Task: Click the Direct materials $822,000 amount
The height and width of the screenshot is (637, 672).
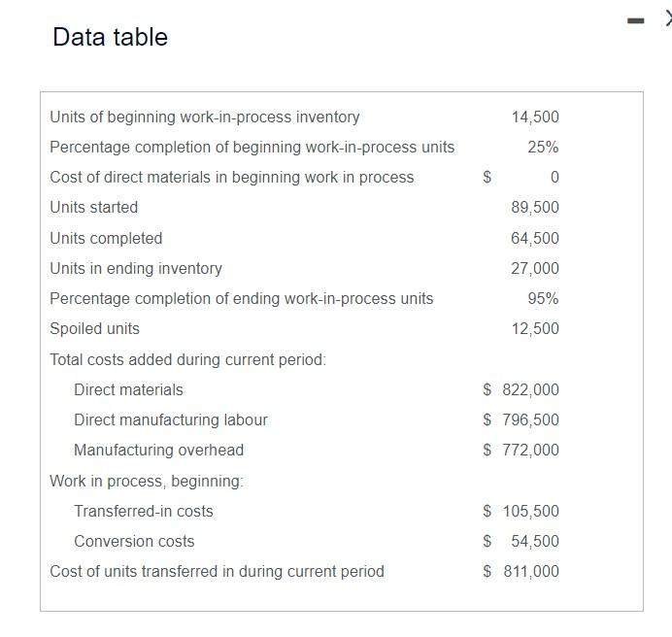Action: point(521,389)
